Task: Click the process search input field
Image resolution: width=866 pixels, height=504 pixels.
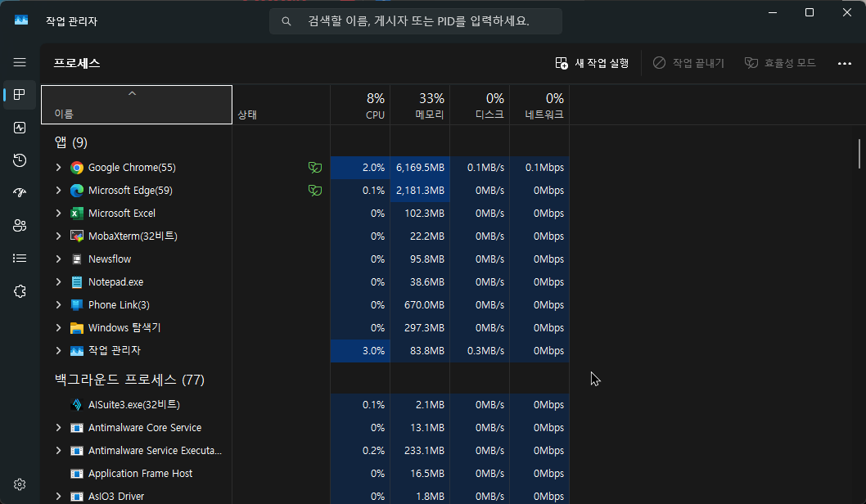Action: (x=415, y=21)
